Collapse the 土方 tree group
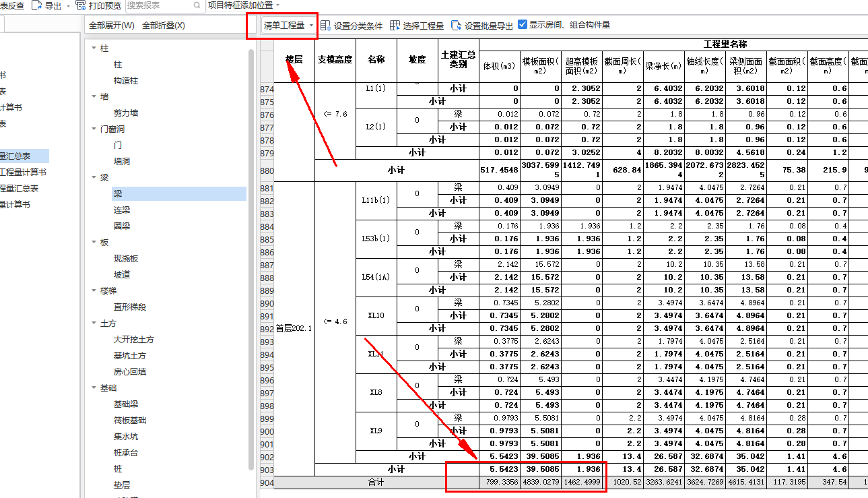The height and width of the screenshot is (498, 868). 94,323
